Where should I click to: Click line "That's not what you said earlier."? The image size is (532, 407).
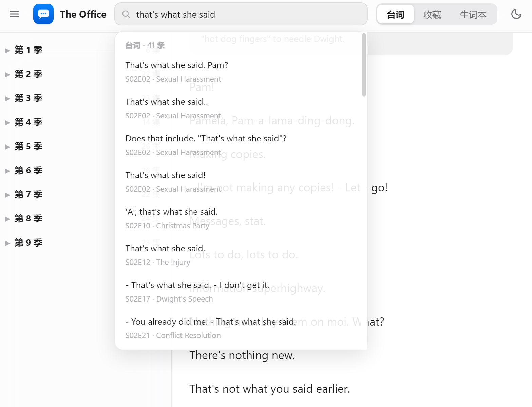(x=270, y=389)
